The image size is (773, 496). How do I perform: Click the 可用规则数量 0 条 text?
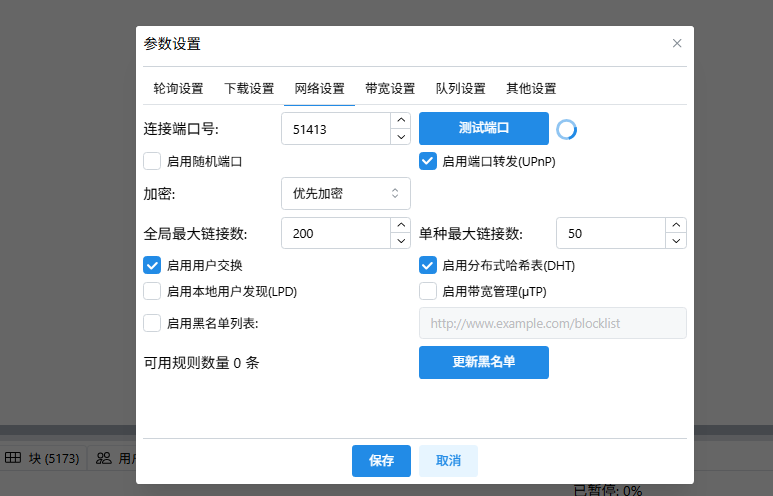pyautogui.click(x=201, y=363)
